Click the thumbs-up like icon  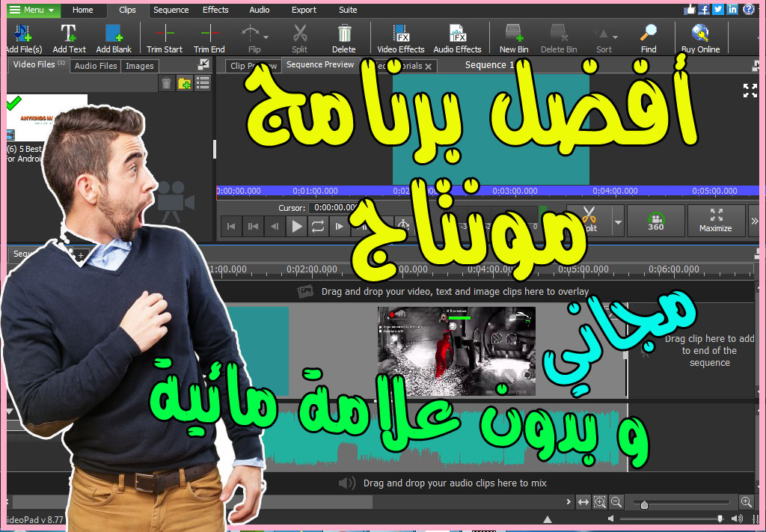click(x=689, y=9)
